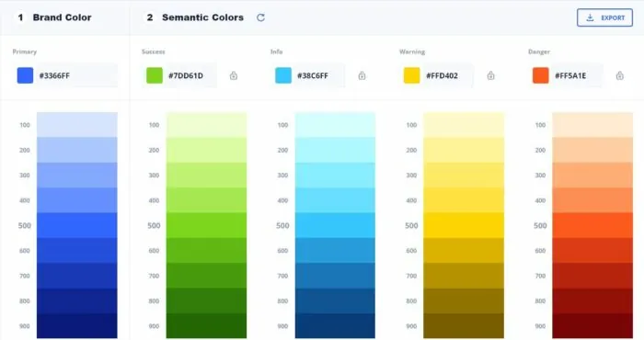Click the Primary blue color swatch
Image resolution: width=644 pixels, height=340 pixels.
pyautogui.click(x=25, y=75)
